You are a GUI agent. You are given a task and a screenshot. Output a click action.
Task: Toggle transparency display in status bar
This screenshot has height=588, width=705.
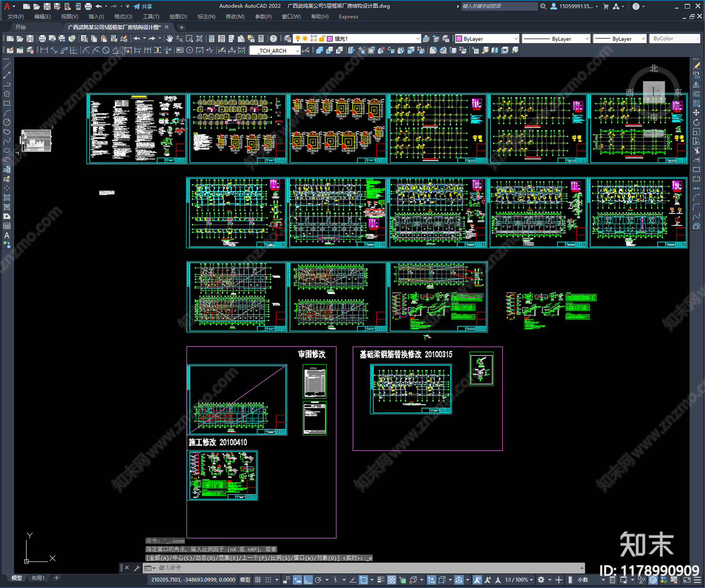tap(392, 580)
